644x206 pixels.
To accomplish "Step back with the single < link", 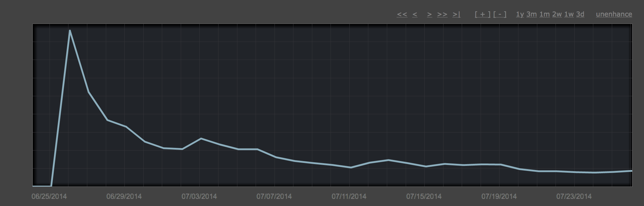I will [x=415, y=14].
